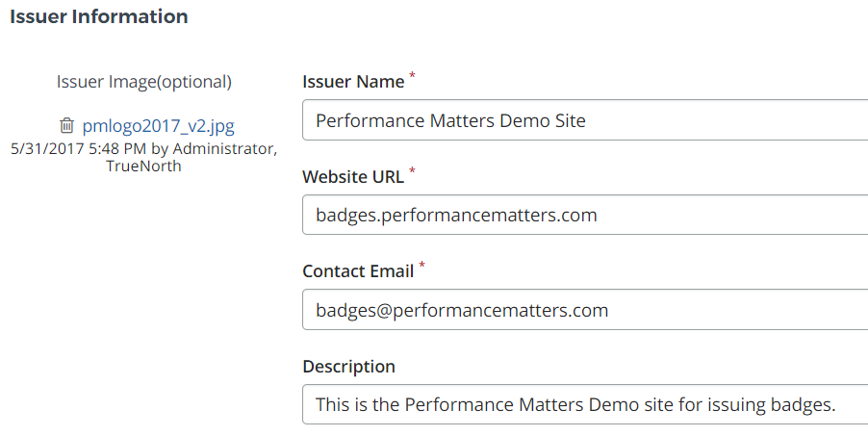This screenshot has width=868, height=436.
Task: Click the Issuer Image(optional) label
Action: pyautogui.click(x=144, y=82)
